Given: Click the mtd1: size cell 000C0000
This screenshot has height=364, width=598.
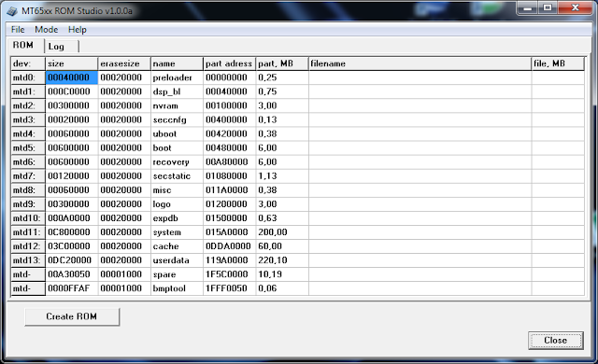Looking at the screenshot, I should [x=72, y=91].
